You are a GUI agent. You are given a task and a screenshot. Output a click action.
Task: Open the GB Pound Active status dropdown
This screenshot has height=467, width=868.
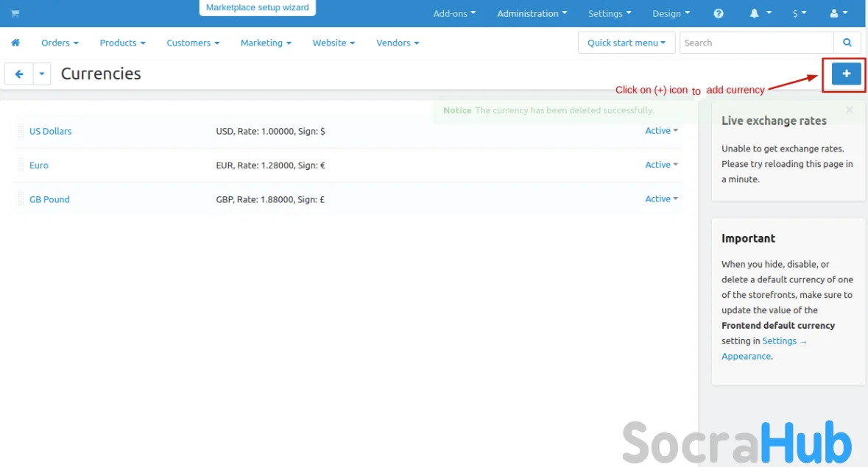tap(661, 199)
